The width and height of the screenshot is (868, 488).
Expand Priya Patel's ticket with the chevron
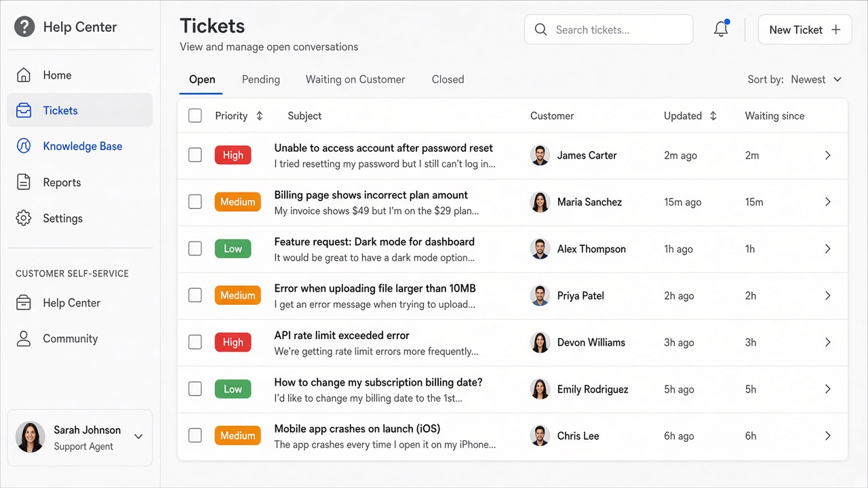(827, 296)
